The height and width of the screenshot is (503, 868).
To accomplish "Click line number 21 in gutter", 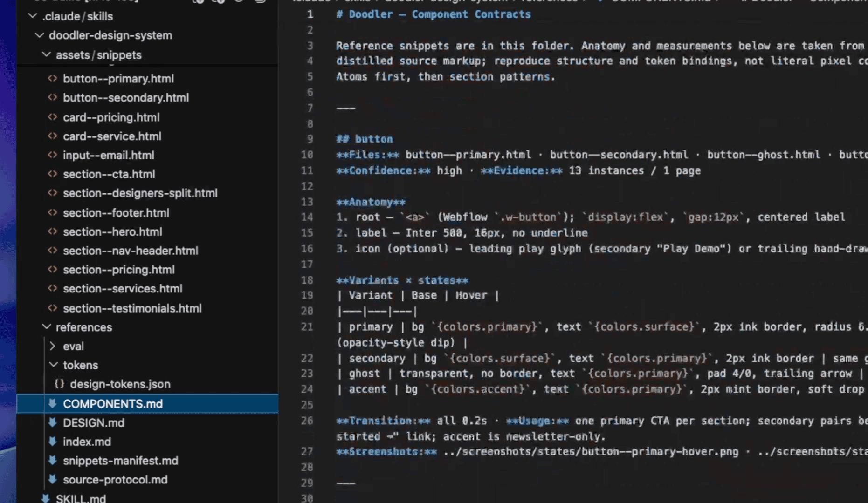I will (307, 327).
